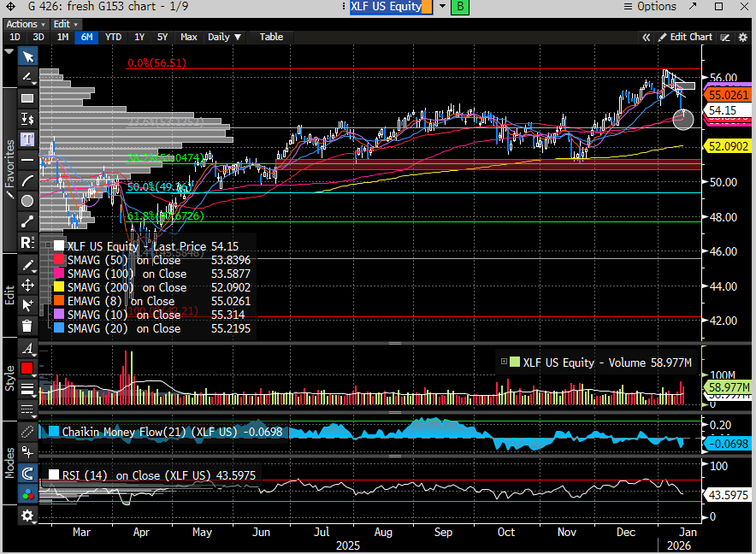Switch to Table view
The width and height of the screenshot is (756, 554).
pos(271,37)
